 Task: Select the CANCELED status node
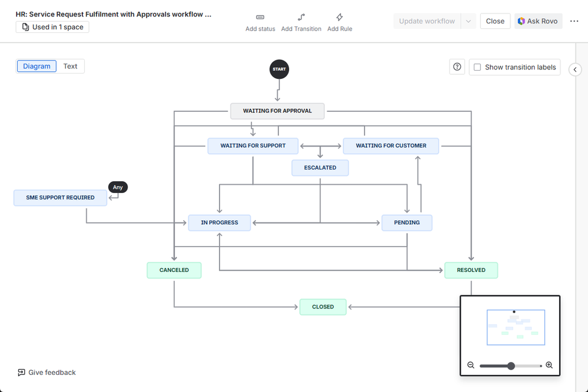point(174,270)
